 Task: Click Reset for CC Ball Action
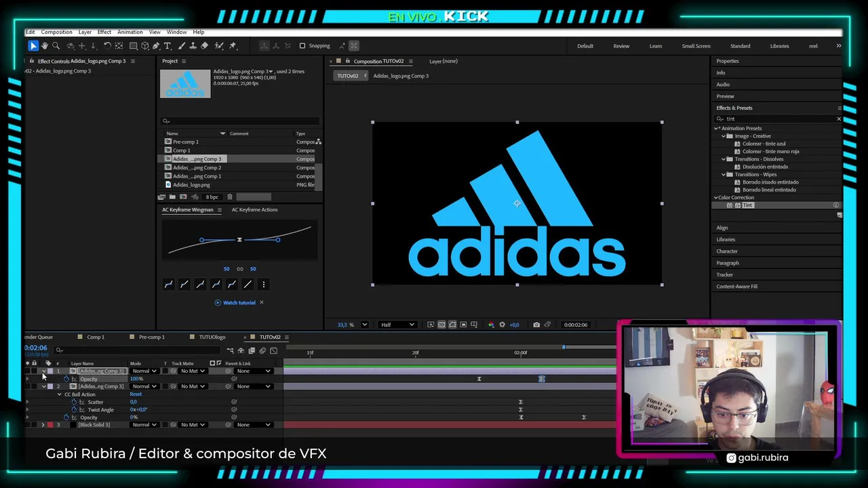coord(136,394)
